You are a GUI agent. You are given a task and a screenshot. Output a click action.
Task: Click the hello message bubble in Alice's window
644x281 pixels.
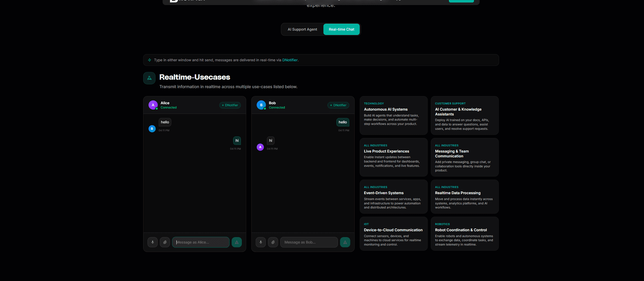point(165,122)
